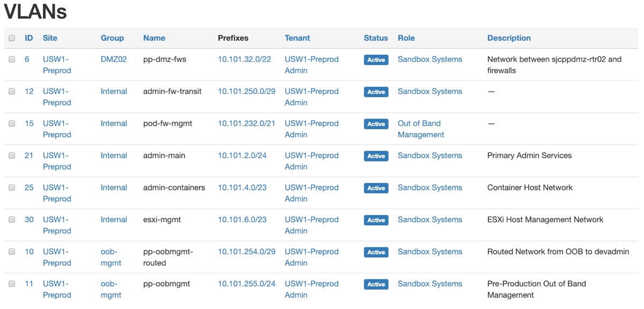The image size is (644, 309).
Task: Open oob-mgmt group for pp-oobmgmt-routed
Action: click(111, 257)
